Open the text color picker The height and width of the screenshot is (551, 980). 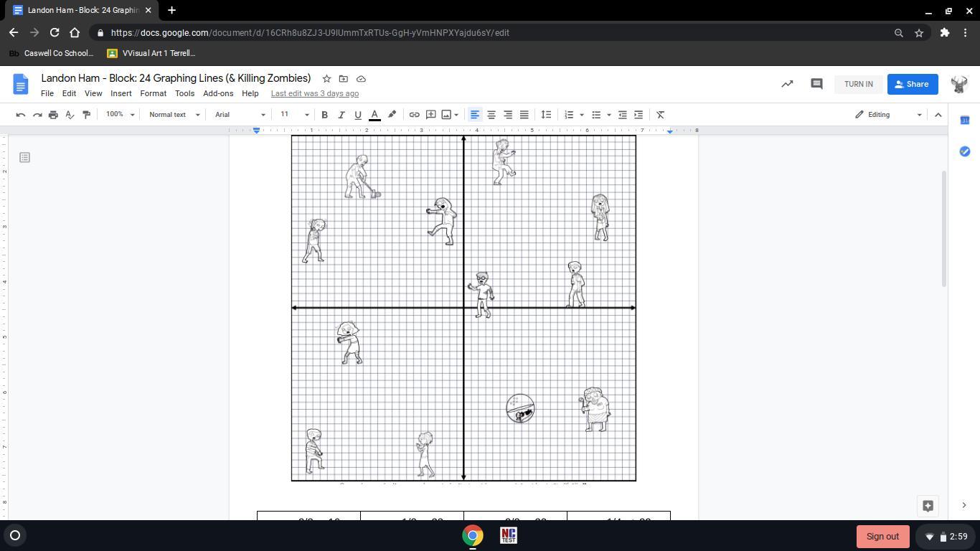click(374, 115)
